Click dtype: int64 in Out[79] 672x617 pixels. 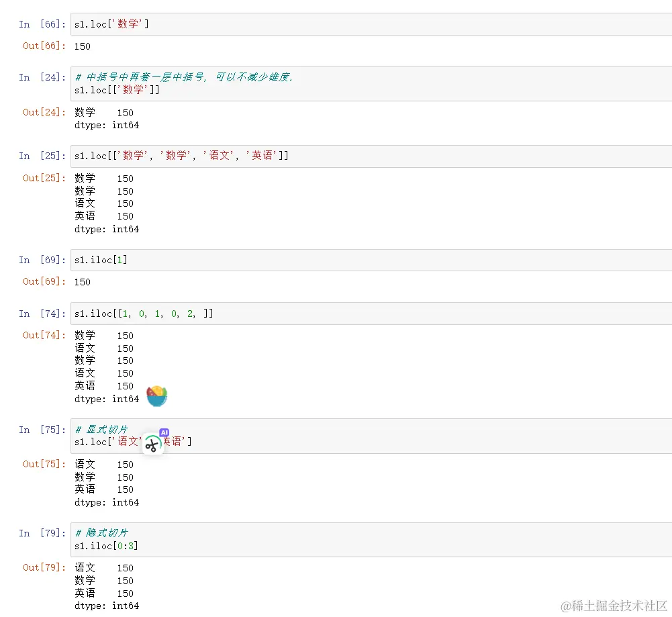click(107, 606)
